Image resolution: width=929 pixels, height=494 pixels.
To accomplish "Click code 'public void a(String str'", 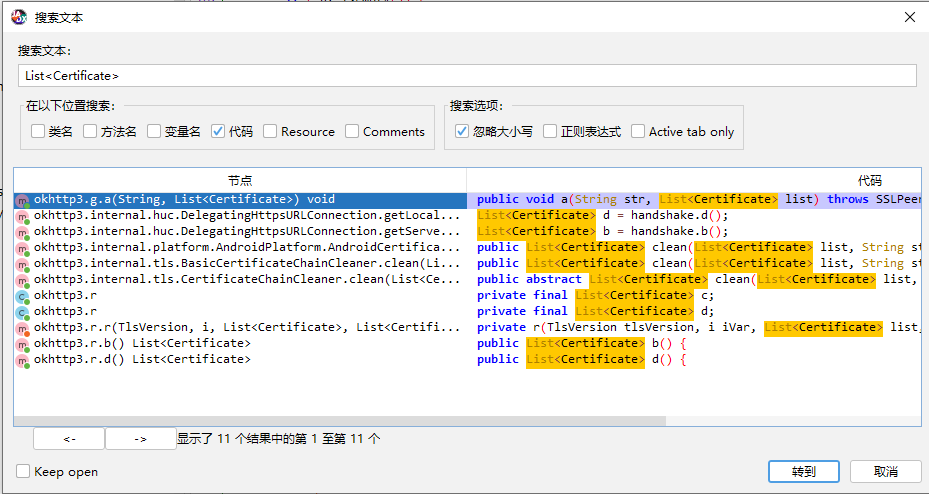I will click(562, 200).
